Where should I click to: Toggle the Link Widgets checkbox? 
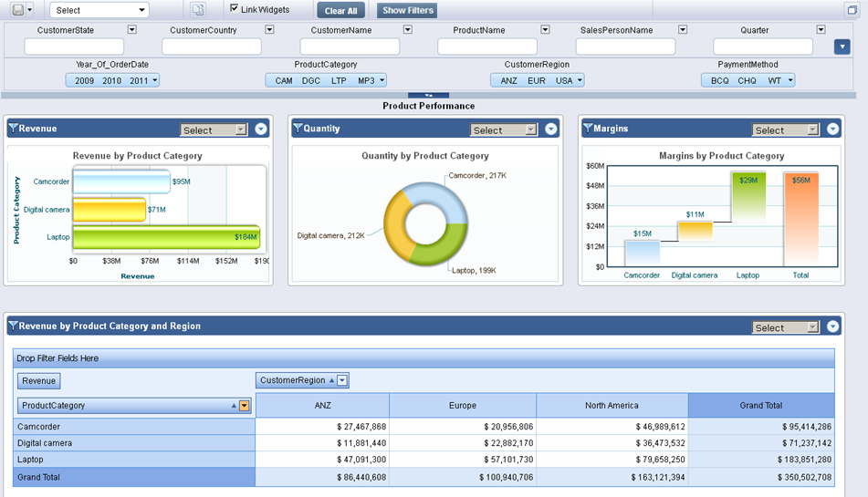point(235,9)
